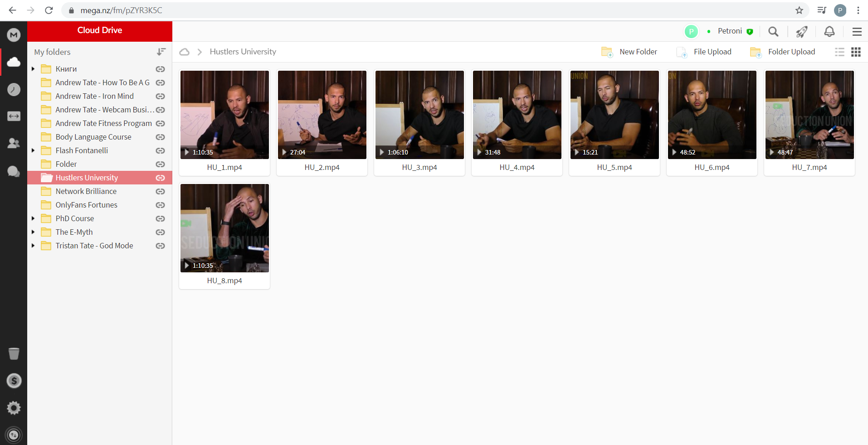The height and width of the screenshot is (445, 868).
Task: Select the HU_5.mp4 video thumbnail
Action: [x=614, y=115]
